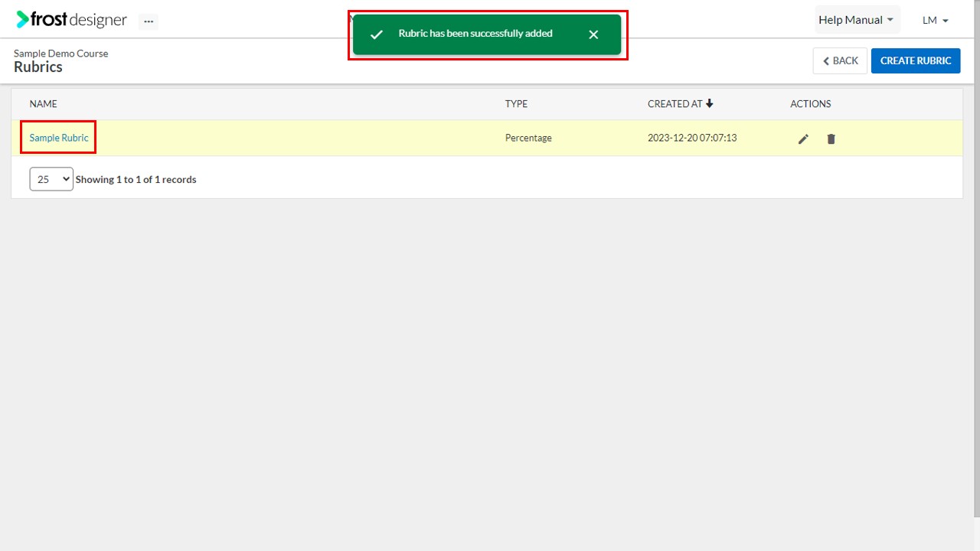Sort the table by the NAME column
The width and height of the screenshot is (980, 551).
(x=43, y=104)
